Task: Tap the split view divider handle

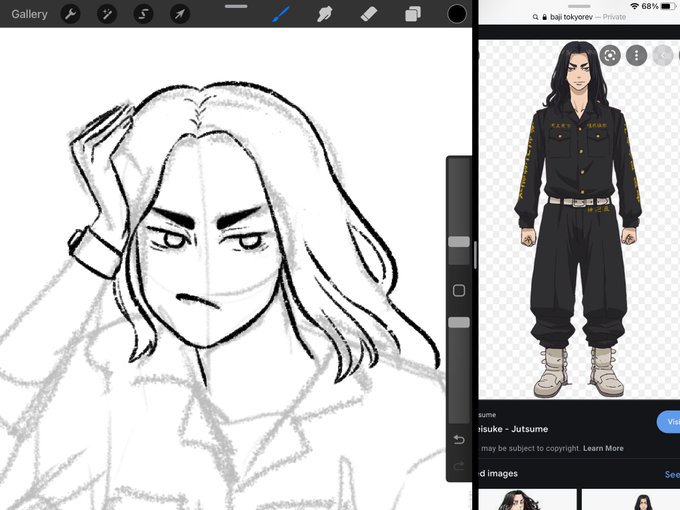Action: pyautogui.click(x=475, y=255)
